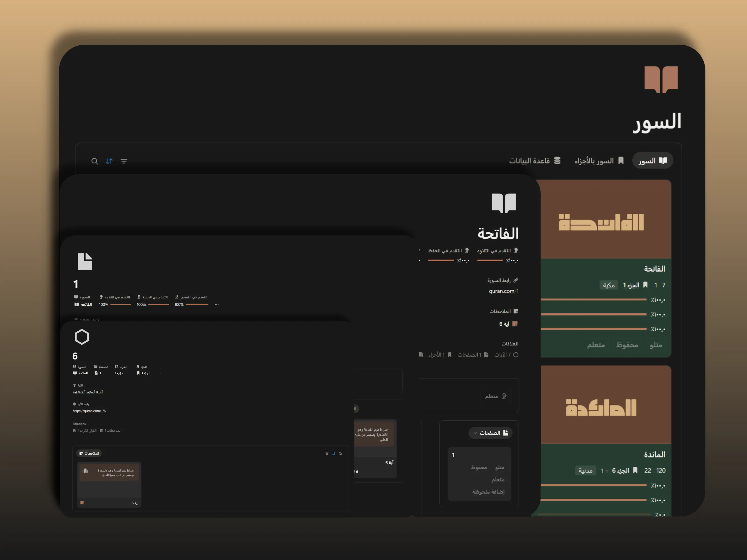The width and height of the screenshot is (747, 560).
Task: Click search icon in الملاحظات panel
Action: [340, 454]
